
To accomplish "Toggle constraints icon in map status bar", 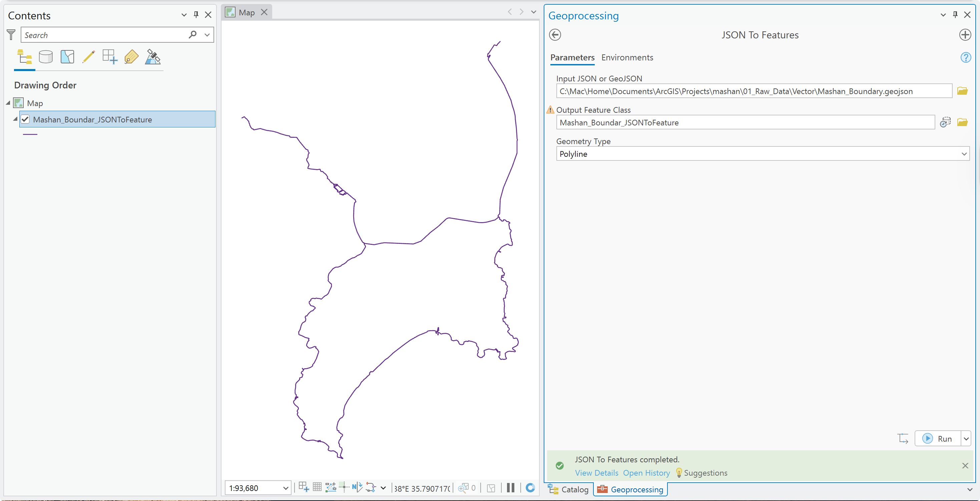I will point(330,487).
